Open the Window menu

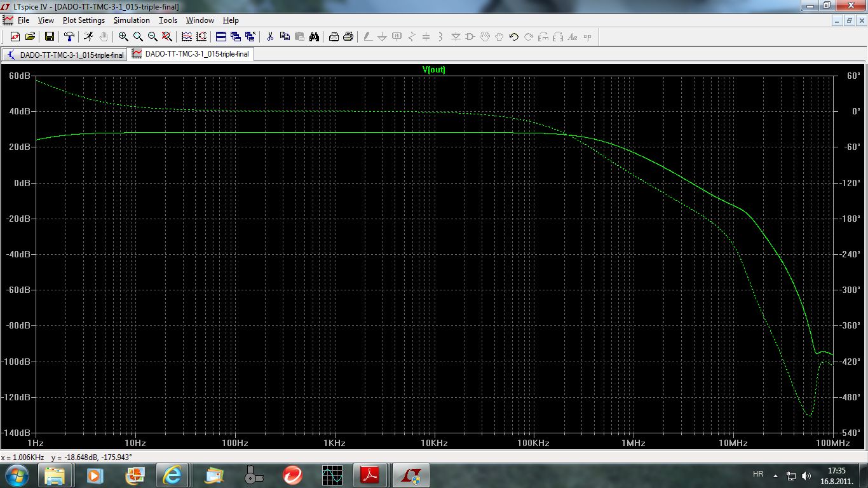click(x=200, y=20)
